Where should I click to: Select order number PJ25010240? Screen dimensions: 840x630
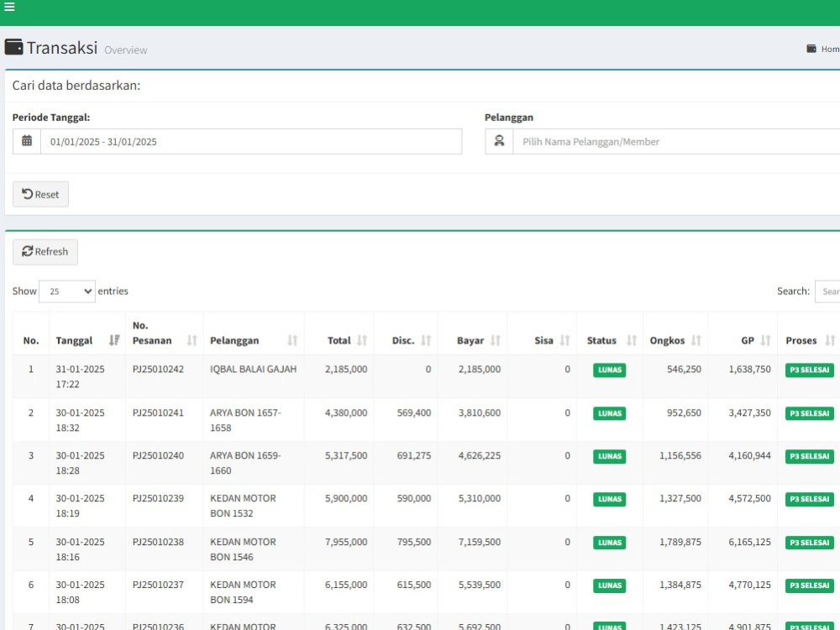158,455
